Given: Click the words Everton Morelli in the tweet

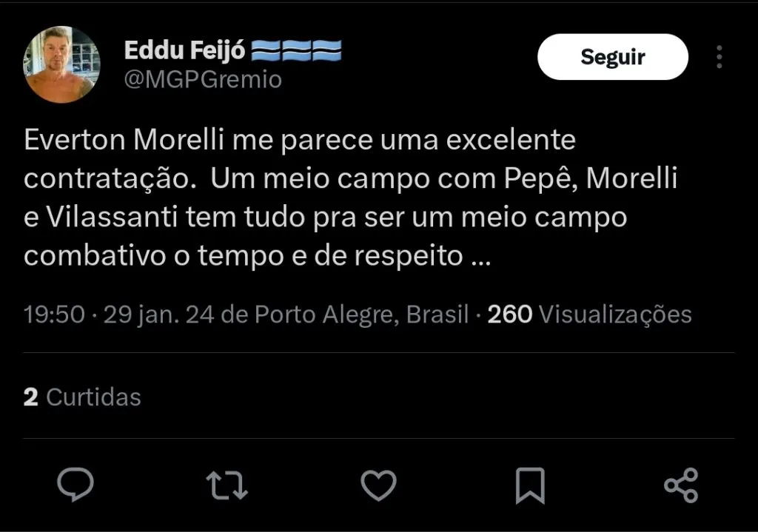Looking at the screenshot, I should click(x=114, y=141).
